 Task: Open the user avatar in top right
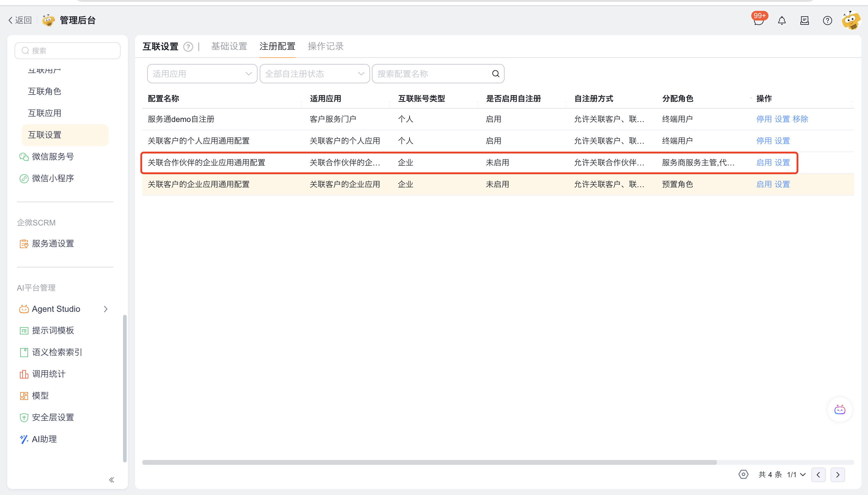click(x=851, y=21)
